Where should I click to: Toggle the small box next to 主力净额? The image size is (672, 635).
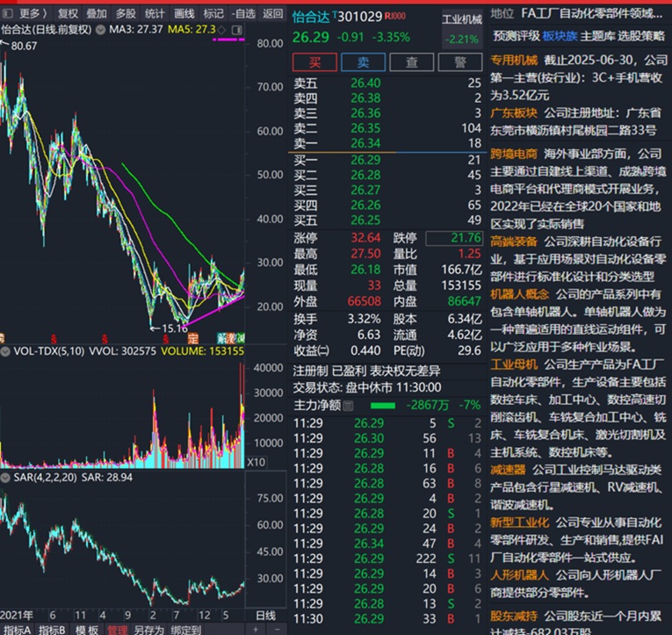[x=349, y=406]
